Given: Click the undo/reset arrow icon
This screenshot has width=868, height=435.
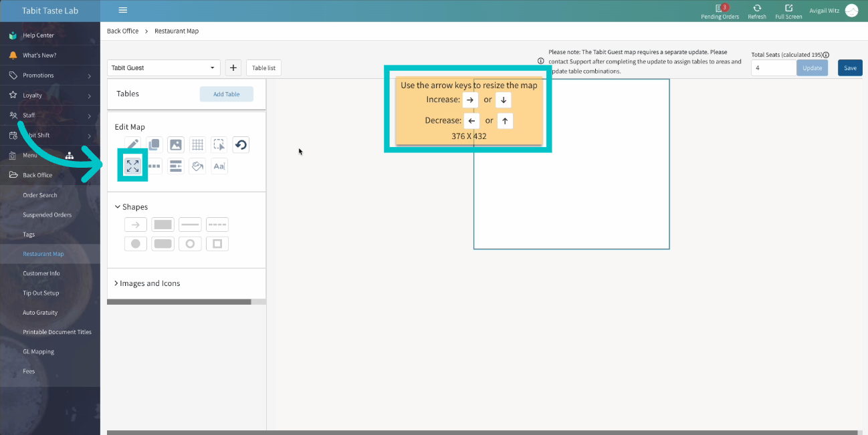Looking at the screenshot, I should pos(241,145).
